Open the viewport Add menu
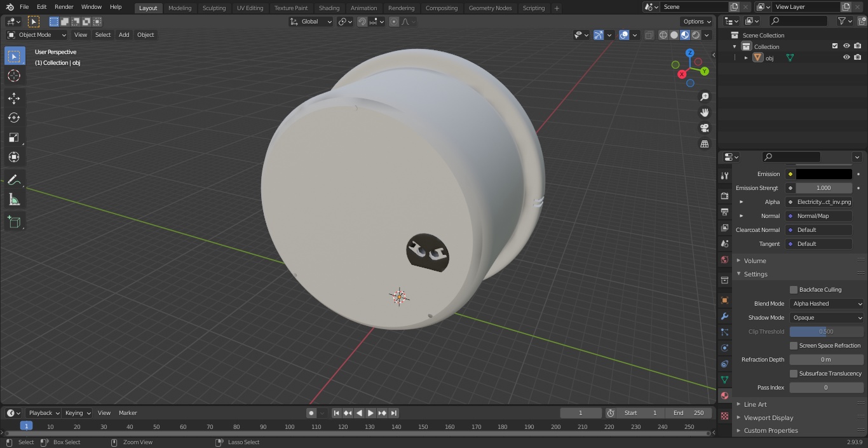 pyautogui.click(x=124, y=35)
